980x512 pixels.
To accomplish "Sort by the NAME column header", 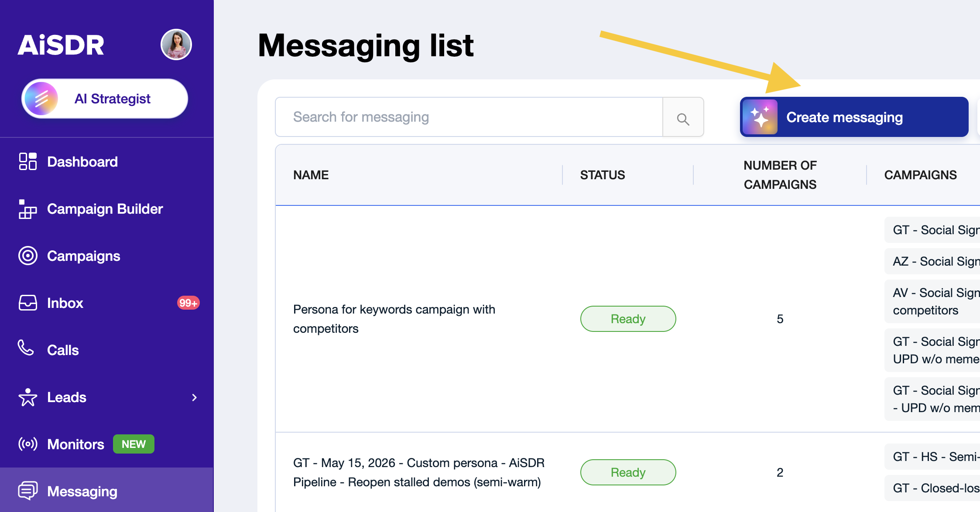I will click(x=311, y=175).
